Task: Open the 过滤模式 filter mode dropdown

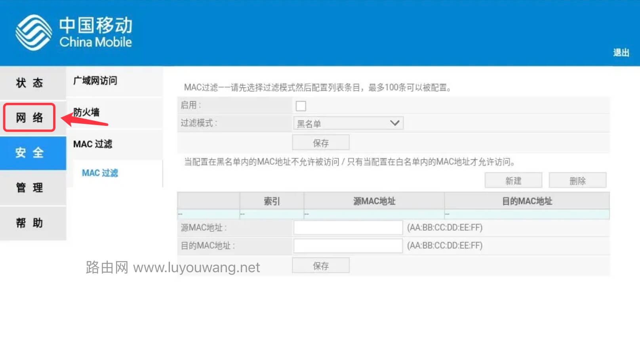Action: (394, 123)
